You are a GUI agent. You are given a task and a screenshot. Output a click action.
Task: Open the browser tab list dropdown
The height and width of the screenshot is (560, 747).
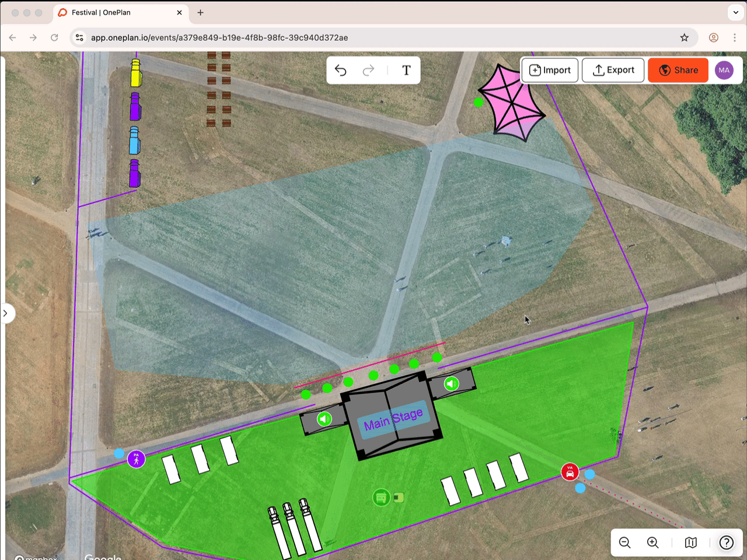(735, 12)
